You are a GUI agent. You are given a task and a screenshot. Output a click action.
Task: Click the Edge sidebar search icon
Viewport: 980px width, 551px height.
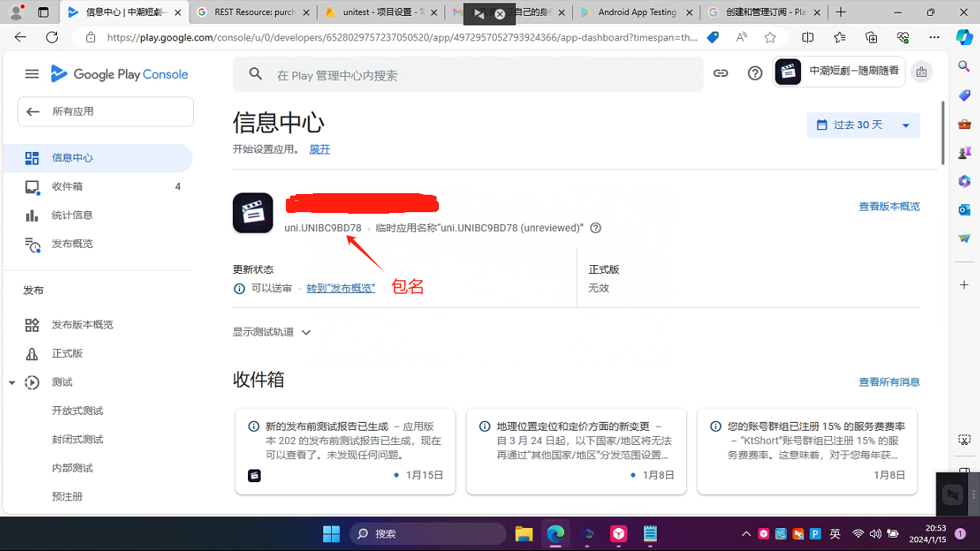coord(964,66)
